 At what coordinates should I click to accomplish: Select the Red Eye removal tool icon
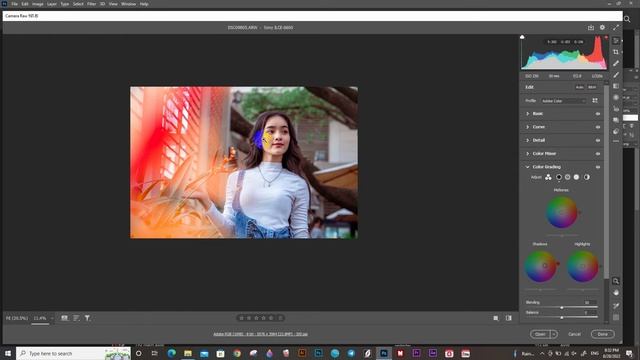pyautogui.click(x=616, y=109)
